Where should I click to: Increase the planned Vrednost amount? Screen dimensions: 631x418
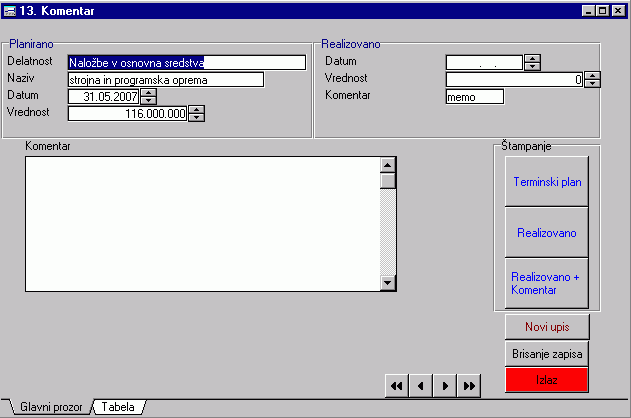pos(196,109)
